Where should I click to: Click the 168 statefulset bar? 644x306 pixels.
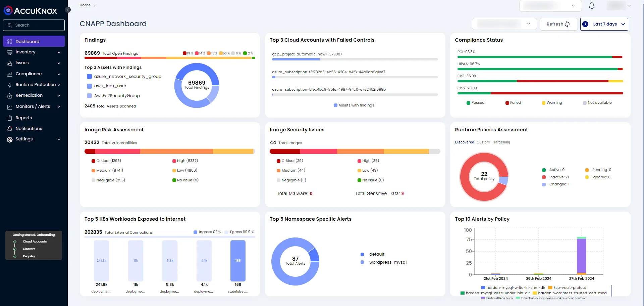coord(238,261)
